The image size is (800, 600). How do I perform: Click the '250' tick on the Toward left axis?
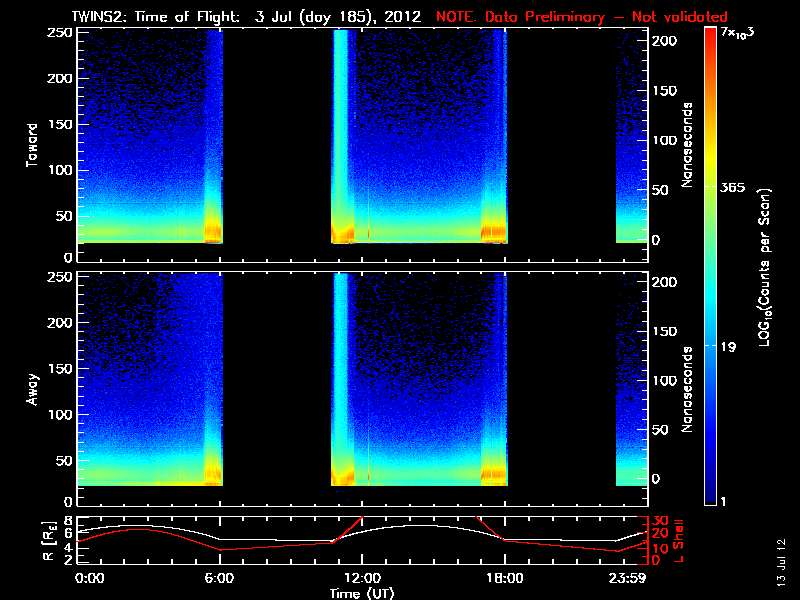[x=60, y=32]
